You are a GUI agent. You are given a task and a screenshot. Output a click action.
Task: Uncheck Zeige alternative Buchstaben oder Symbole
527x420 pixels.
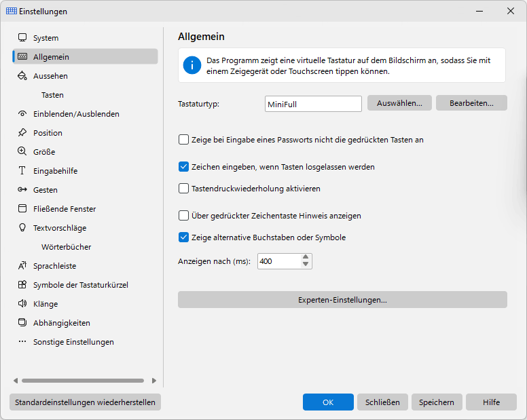(x=183, y=237)
